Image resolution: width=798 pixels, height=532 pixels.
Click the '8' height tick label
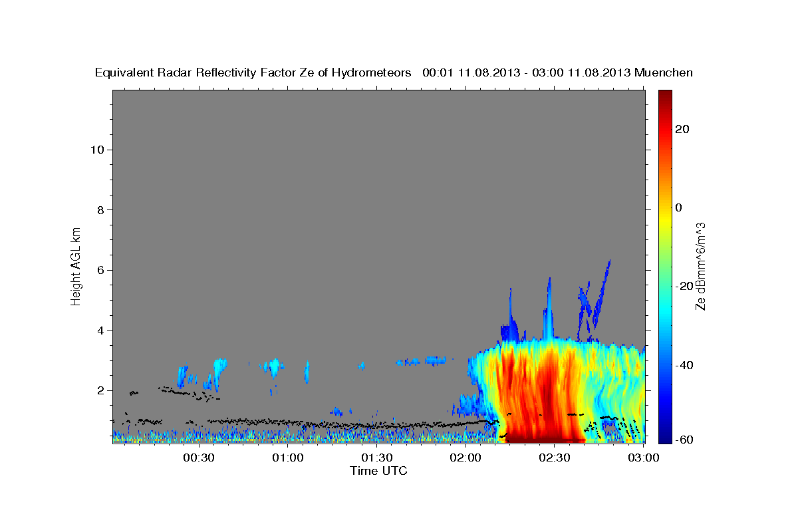coord(101,209)
